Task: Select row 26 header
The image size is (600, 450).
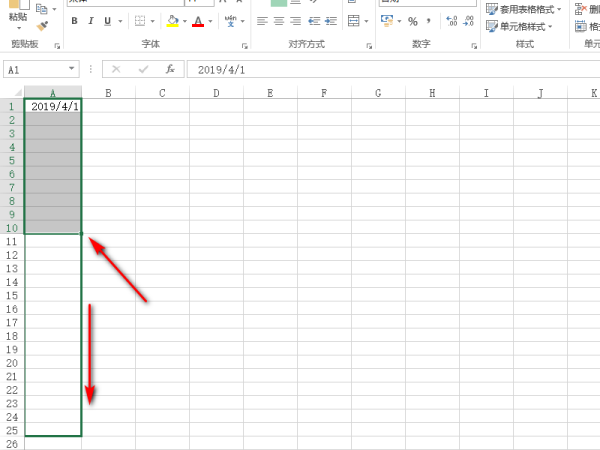Action: pos(12,444)
